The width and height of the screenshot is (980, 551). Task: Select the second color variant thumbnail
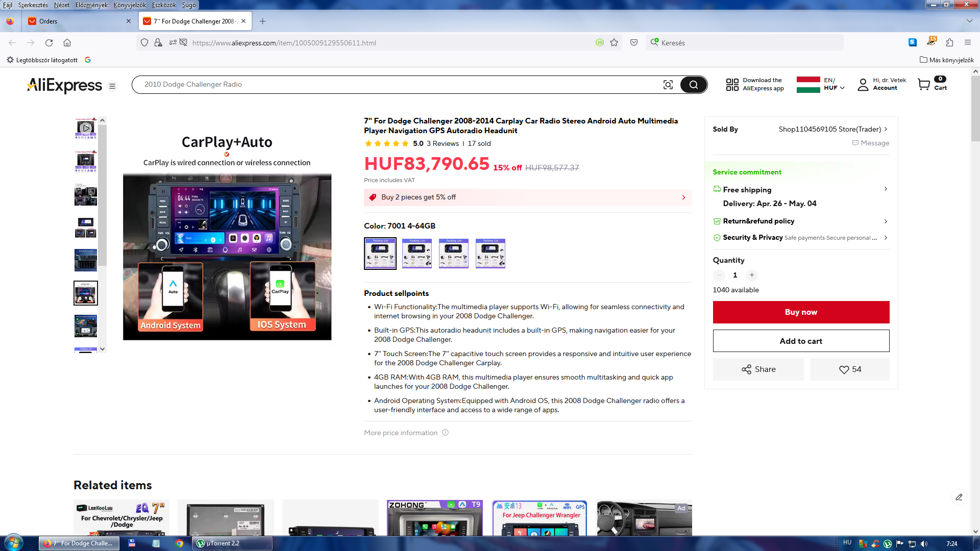tap(416, 254)
